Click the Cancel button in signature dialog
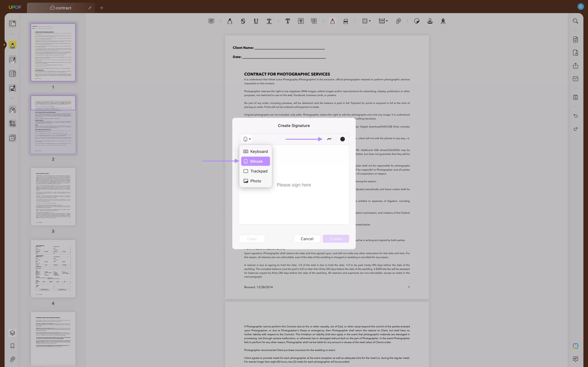This screenshot has height=367, width=588. 307,238
